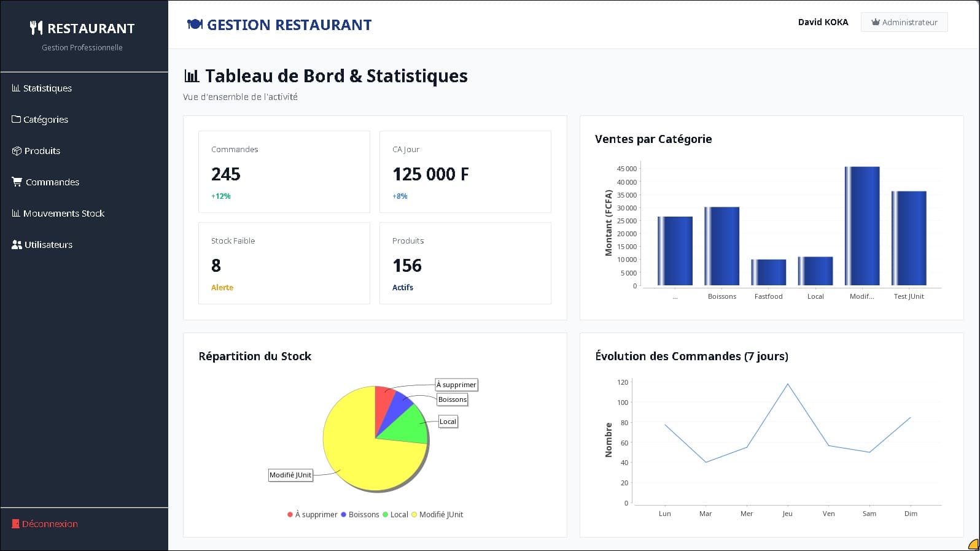Click the Gestion Professionnelle subtitle

[x=82, y=47]
